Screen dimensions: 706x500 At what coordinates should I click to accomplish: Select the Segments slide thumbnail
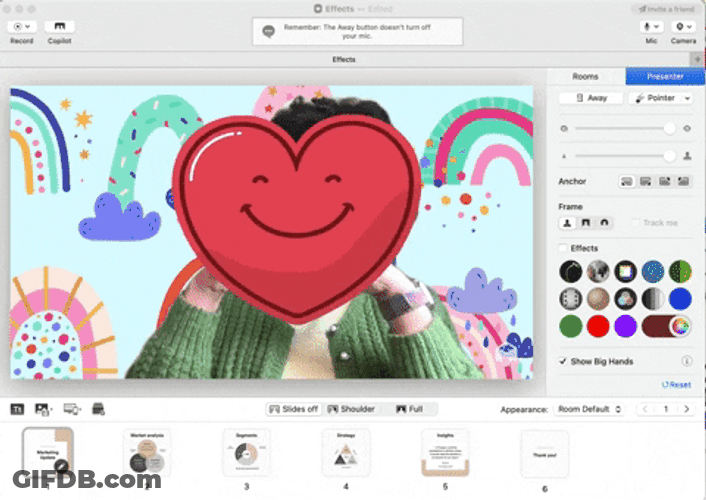click(247, 453)
